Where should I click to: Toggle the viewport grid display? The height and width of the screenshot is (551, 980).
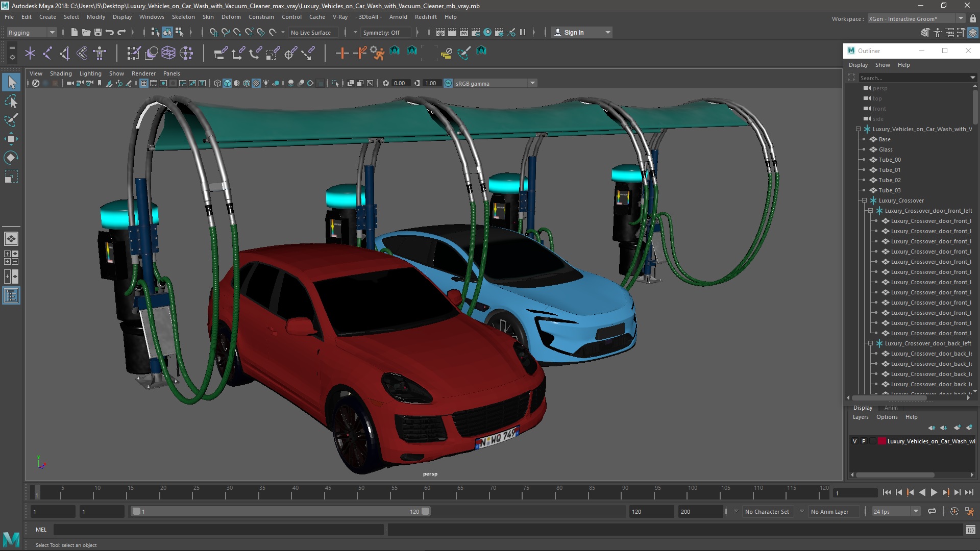click(x=144, y=83)
